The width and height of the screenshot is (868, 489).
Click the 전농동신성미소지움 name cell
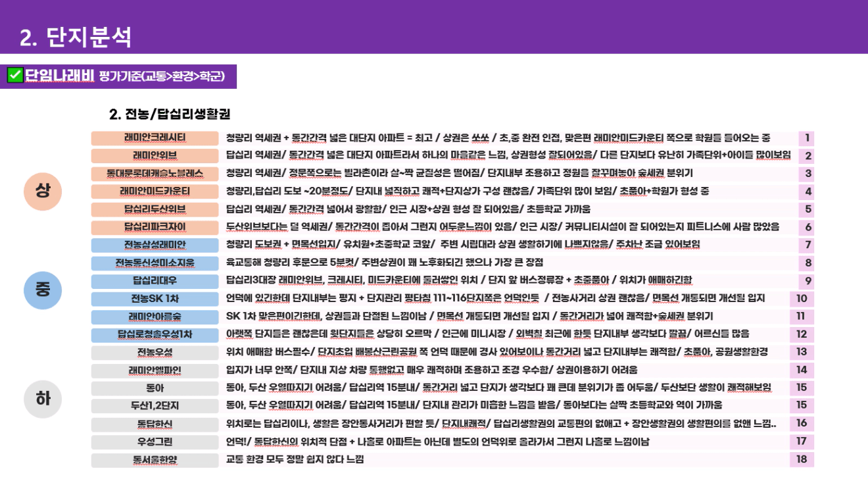155,263
